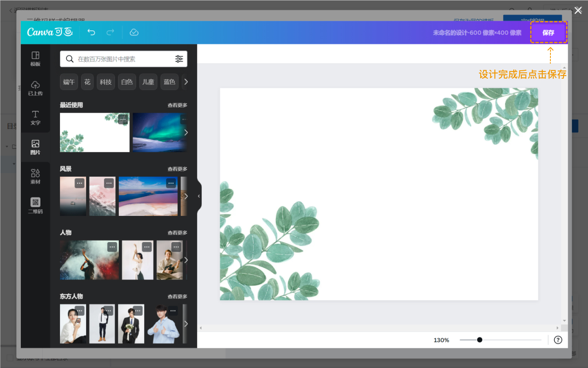Select the woman in white shirt thumbnail

(x=73, y=324)
